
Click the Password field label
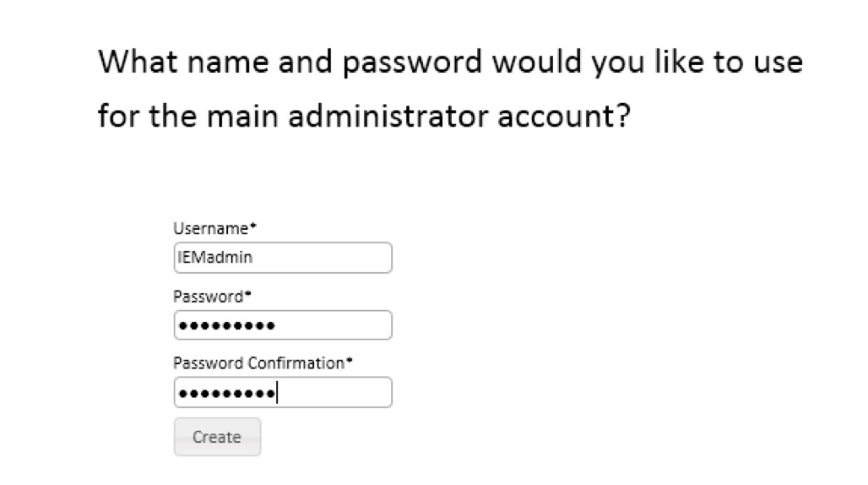coord(209,296)
